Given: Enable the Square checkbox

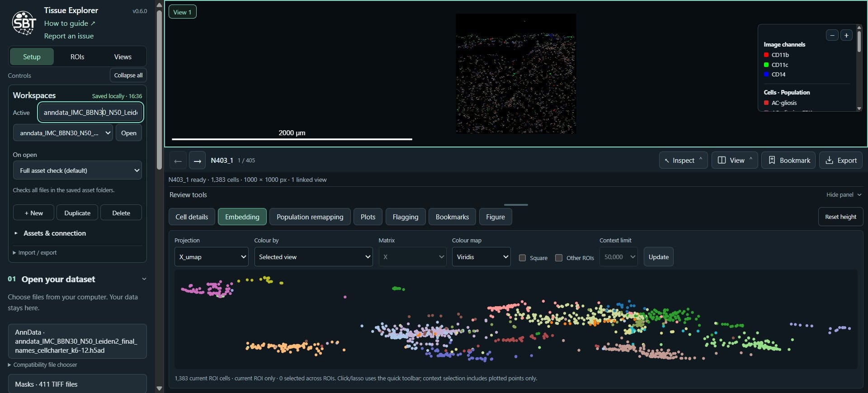Looking at the screenshot, I should pos(523,258).
